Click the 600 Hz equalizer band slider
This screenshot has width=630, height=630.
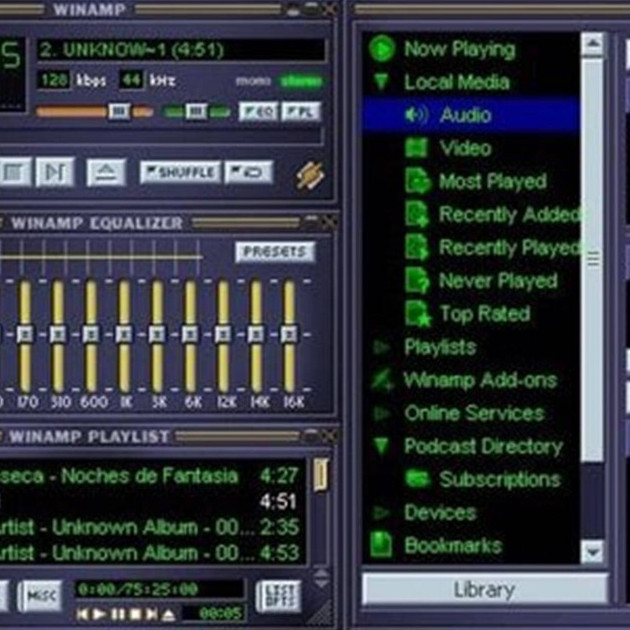coord(91,336)
